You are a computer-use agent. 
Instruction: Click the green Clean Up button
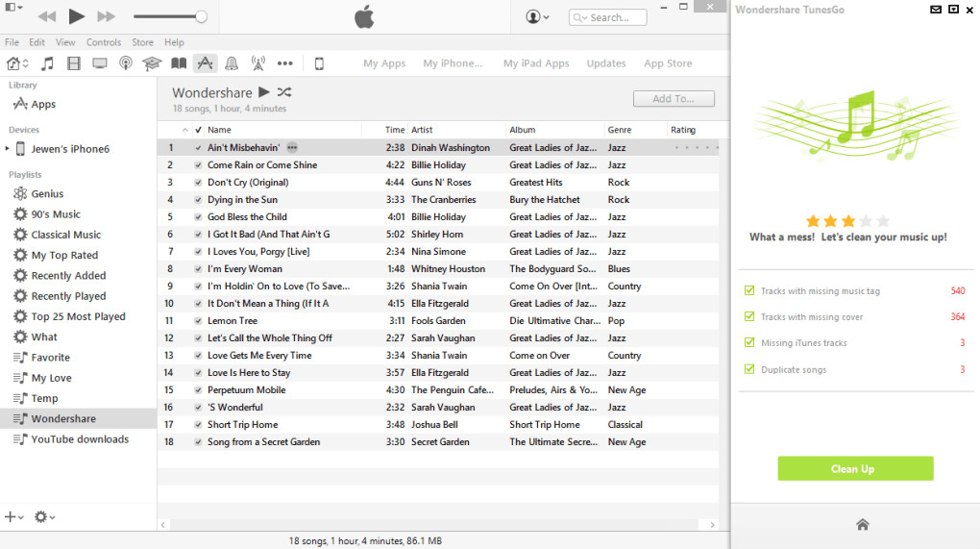pyautogui.click(x=855, y=468)
